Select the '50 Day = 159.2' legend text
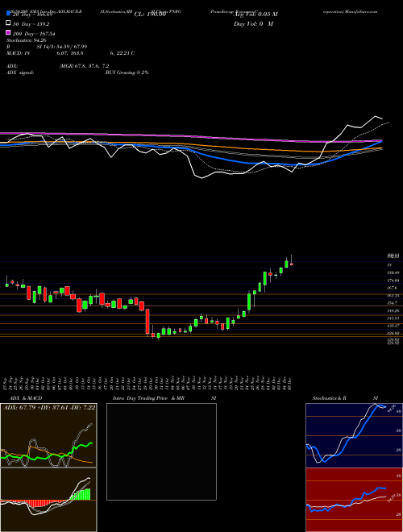This screenshot has height=532, width=403. [x=31, y=24]
